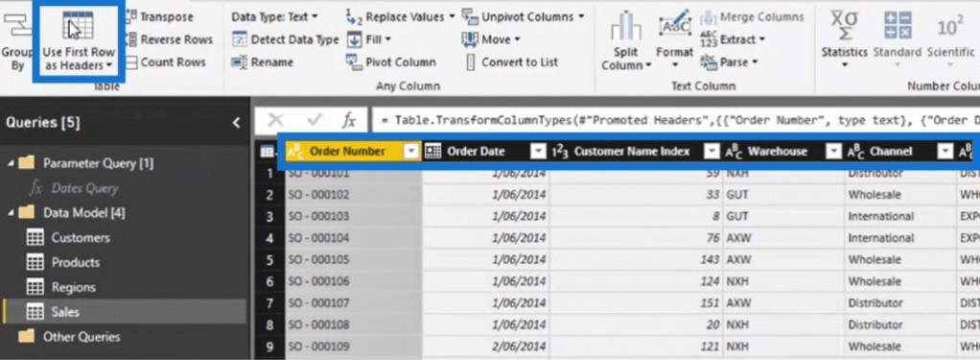Click into the formula bar text

click(676, 121)
